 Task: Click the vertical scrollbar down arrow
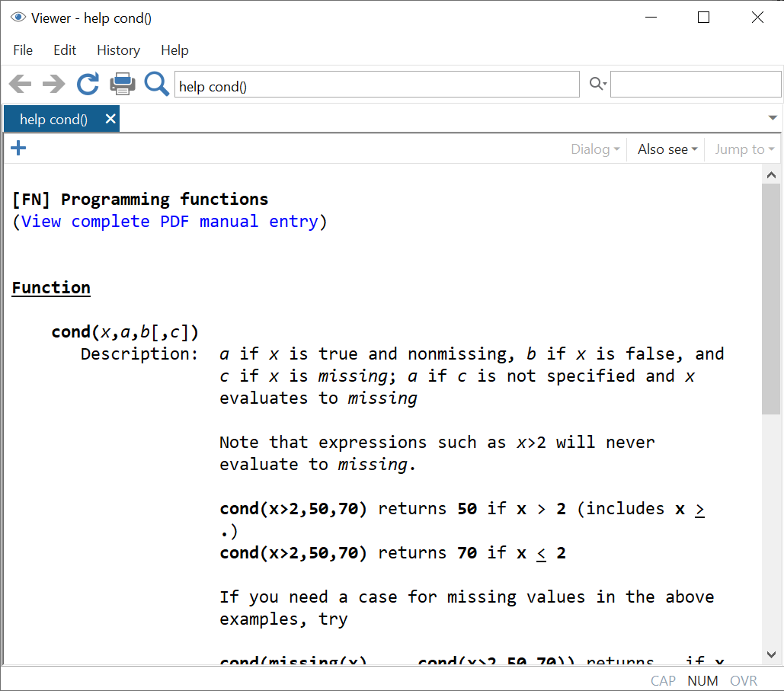tap(771, 654)
